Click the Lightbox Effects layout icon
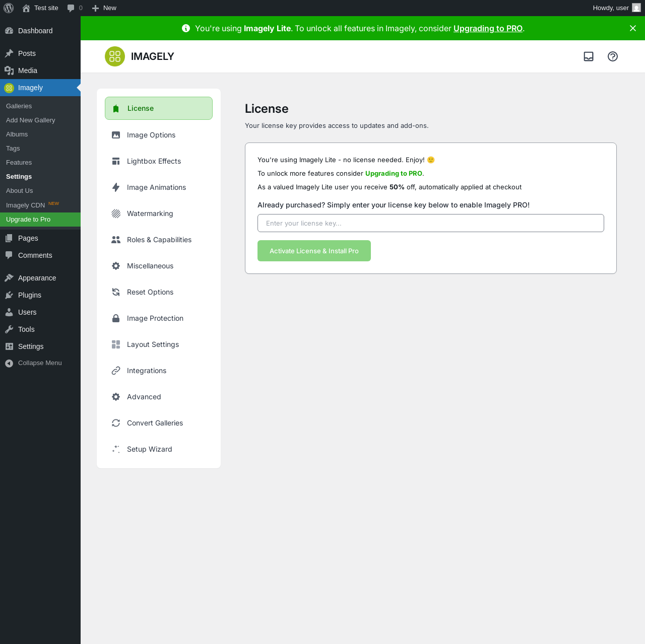The image size is (645, 644). coord(116,161)
